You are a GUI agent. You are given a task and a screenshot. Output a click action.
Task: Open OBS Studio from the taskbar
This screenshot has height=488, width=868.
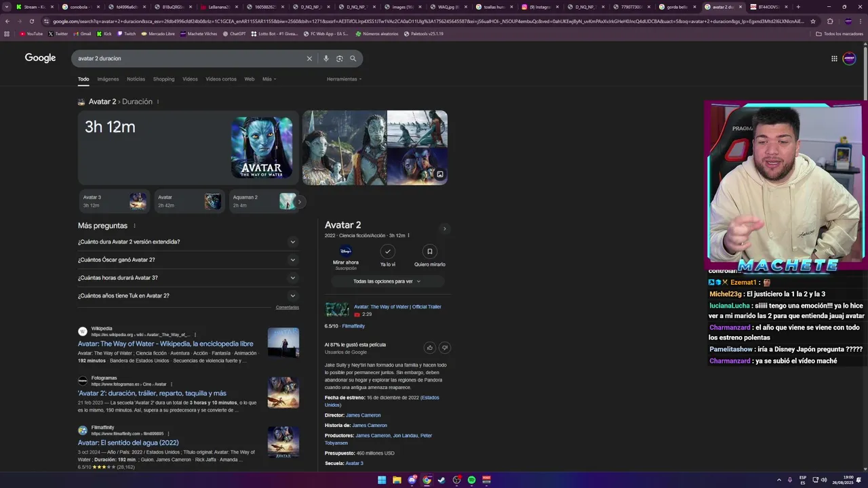456,480
